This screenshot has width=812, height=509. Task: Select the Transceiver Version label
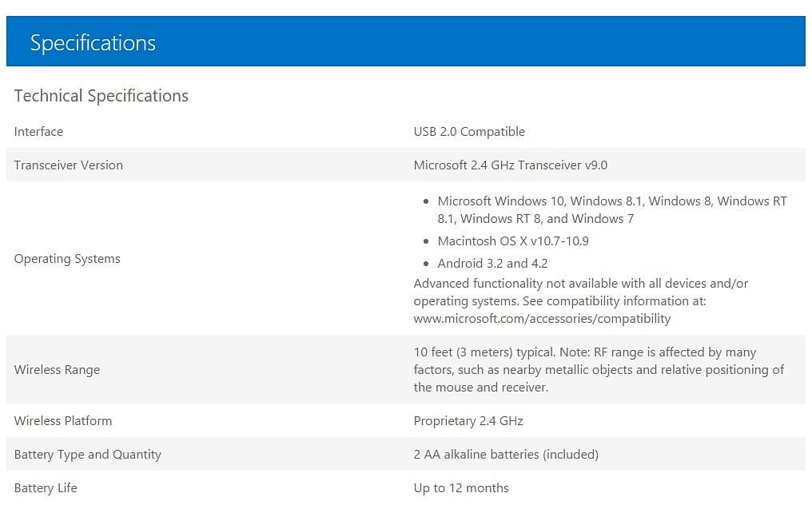(x=69, y=165)
